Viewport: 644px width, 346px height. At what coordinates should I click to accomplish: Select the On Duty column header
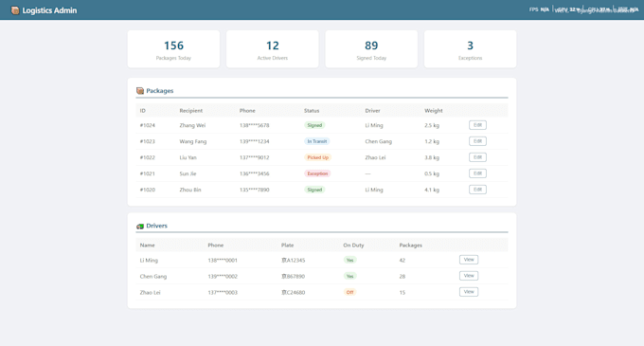pyautogui.click(x=353, y=245)
